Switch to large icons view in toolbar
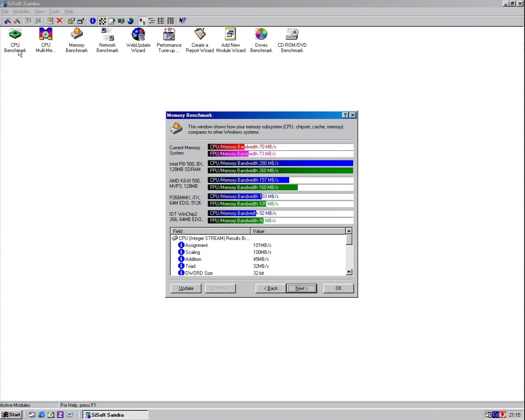525x420 pixels. point(142,21)
